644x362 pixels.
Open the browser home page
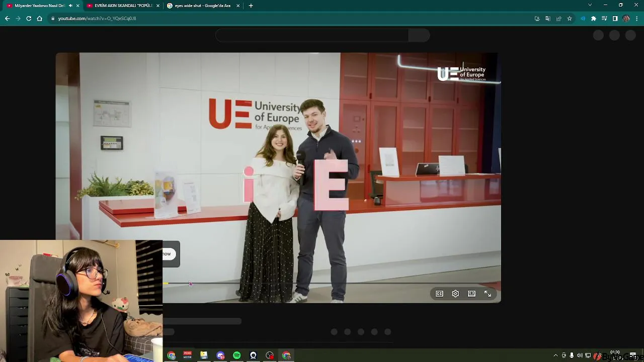coord(39,19)
